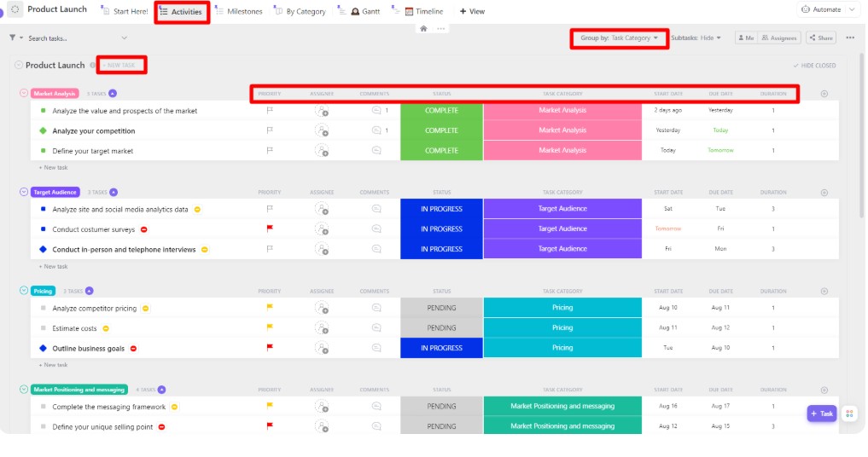Collapse the Market Positioning and messaging group
Image resolution: width=868 pixels, height=457 pixels.
click(x=24, y=389)
